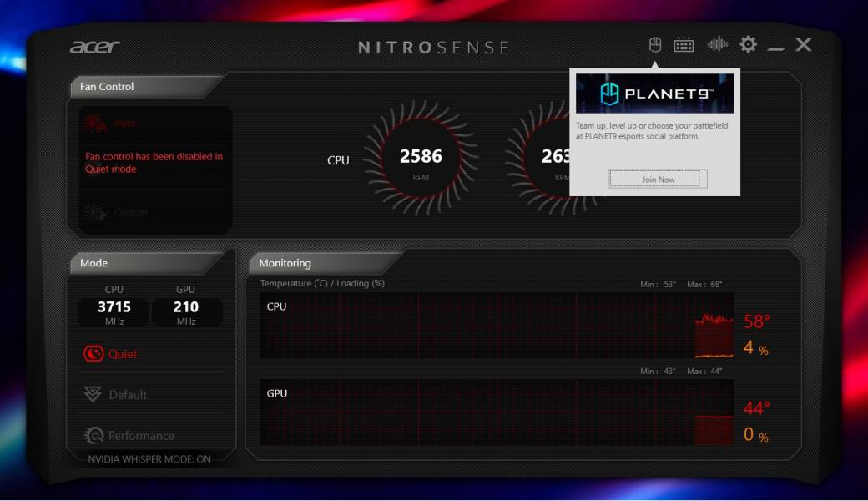This screenshot has height=501, width=868.
Task: Click the Mode panel header
Action: (x=145, y=263)
